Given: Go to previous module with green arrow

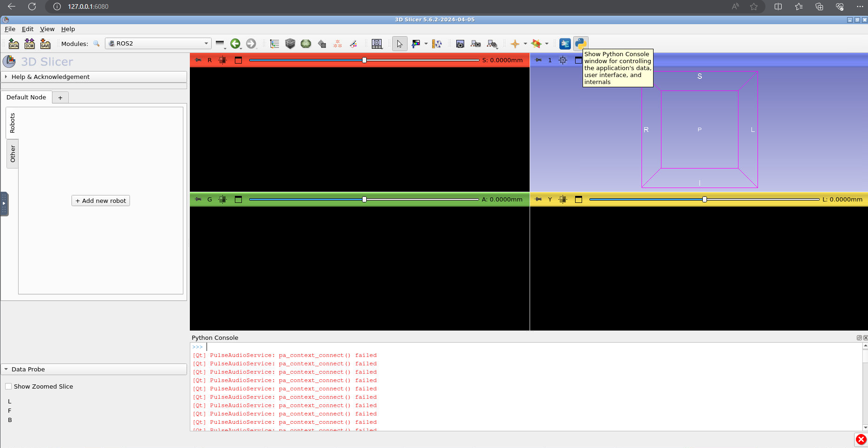Looking at the screenshot, I should point(235,44).
